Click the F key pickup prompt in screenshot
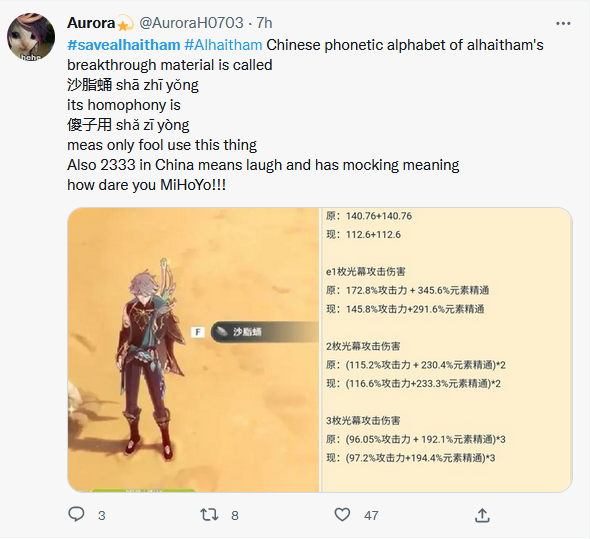This screenshot has height=539, width=590. click(x=198, y=332)
